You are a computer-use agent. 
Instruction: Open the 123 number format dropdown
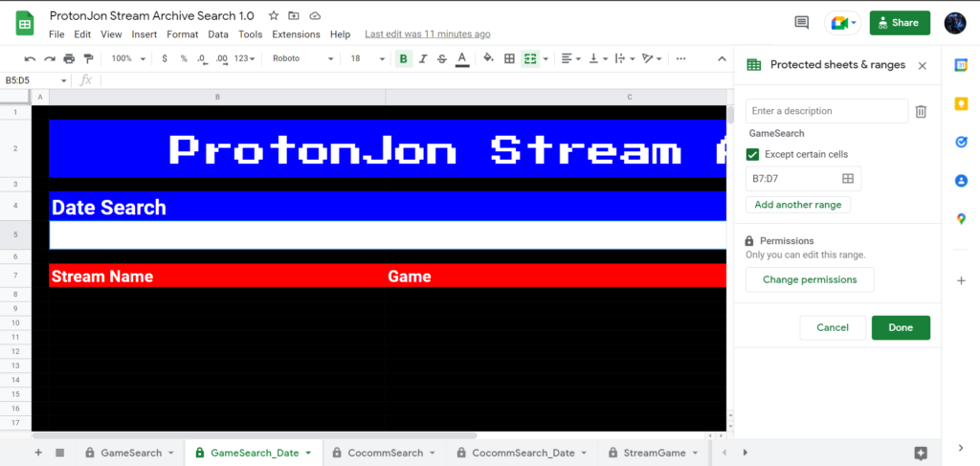244,58
